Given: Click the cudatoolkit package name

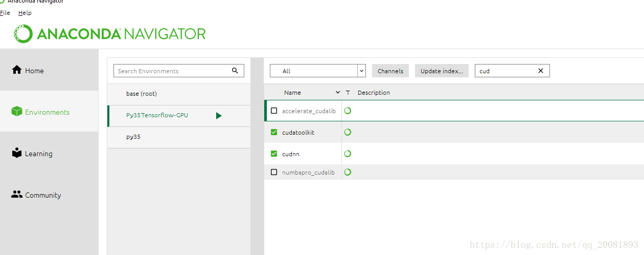Looking at the screenshot, I should (298, 132).
